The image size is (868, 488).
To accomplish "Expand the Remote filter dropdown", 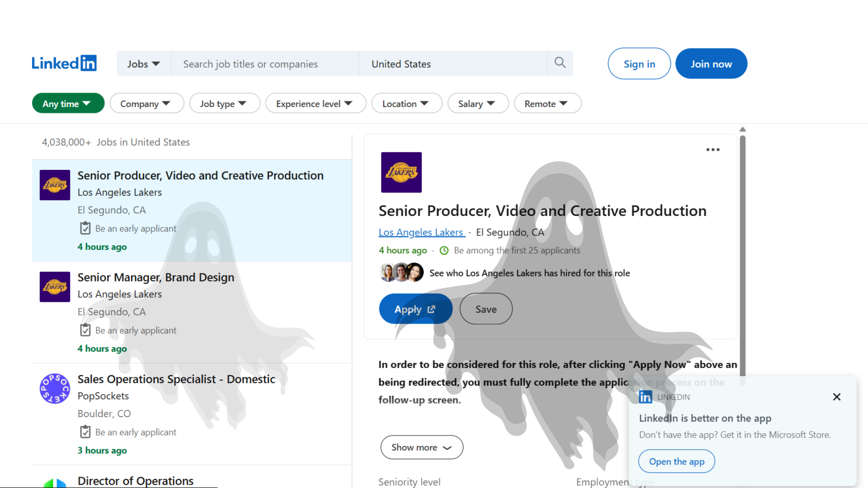I will 547,103.
